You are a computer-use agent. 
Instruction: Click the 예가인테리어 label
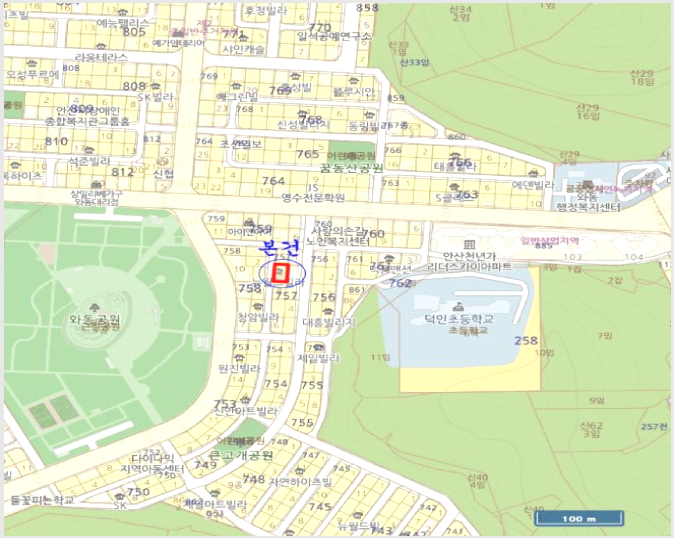coord(178,43)
